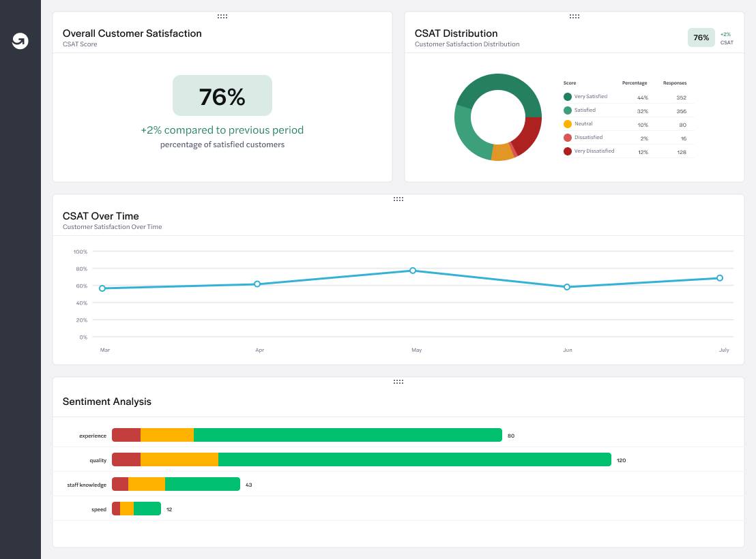Click the '100%' y-axis label
This screenshot has width=756, height=559.
pyautogui.click(x=81, y=252)
